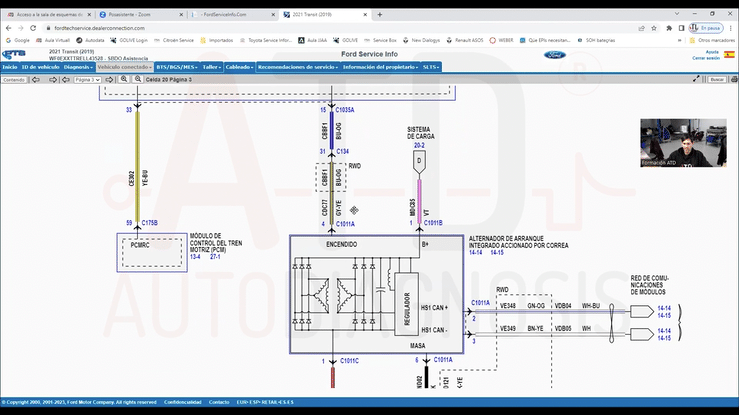Open a new browser tab
The width and height of the screenshot is (739, 415).
(x=379, y=15)
